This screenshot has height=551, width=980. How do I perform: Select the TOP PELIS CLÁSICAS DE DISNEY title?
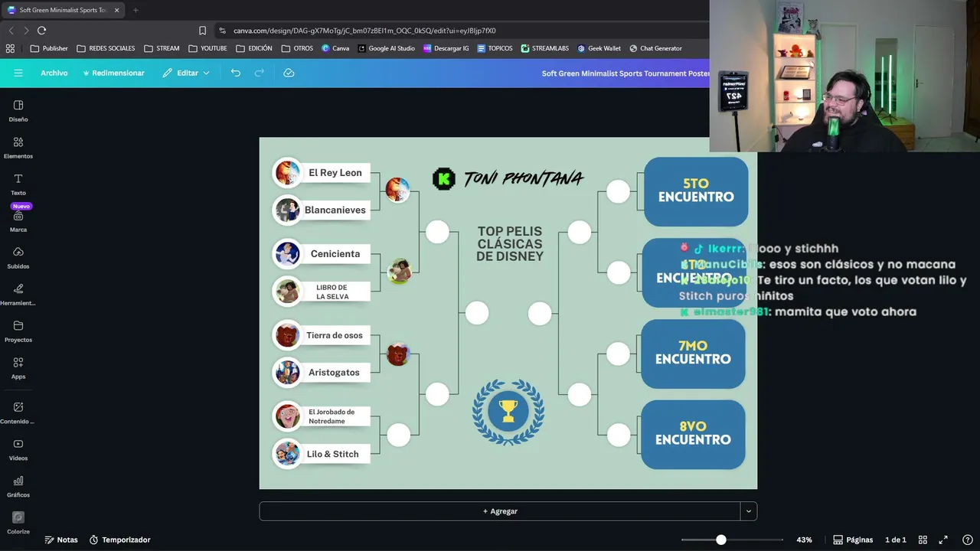coord(510,243)
